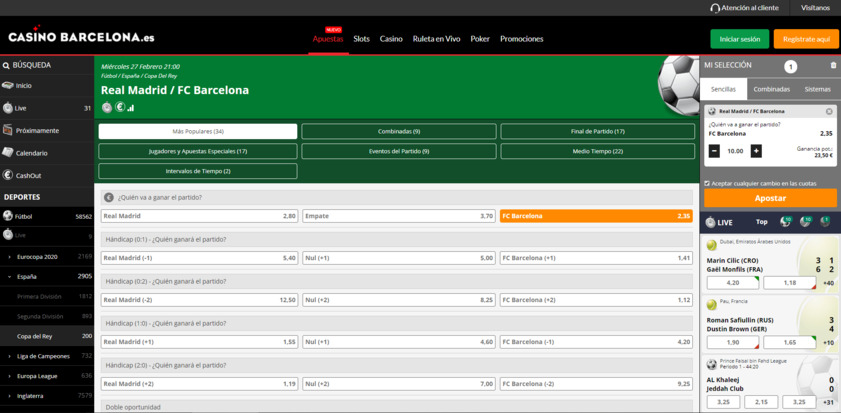The height and width of the screenshot is (413, 841).
Task: Select Eventos del Partido (9) market filter
Action: click(x=399, y=151)
